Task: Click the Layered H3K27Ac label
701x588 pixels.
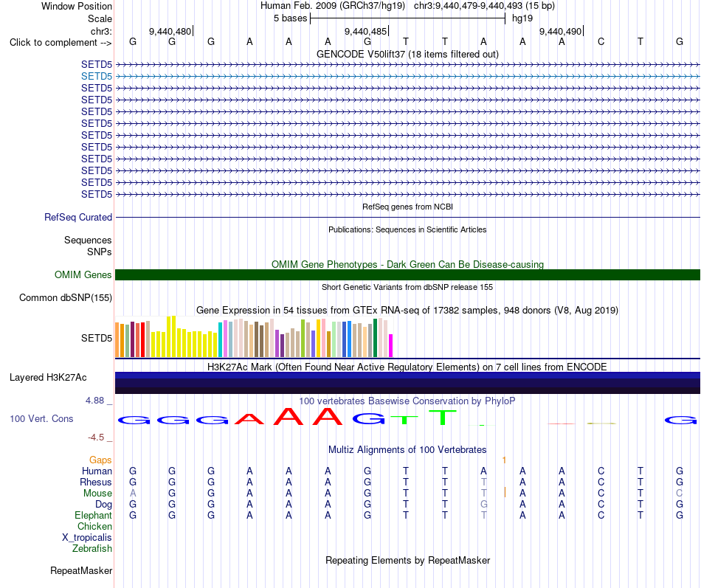Action: [x=48, y=378]
